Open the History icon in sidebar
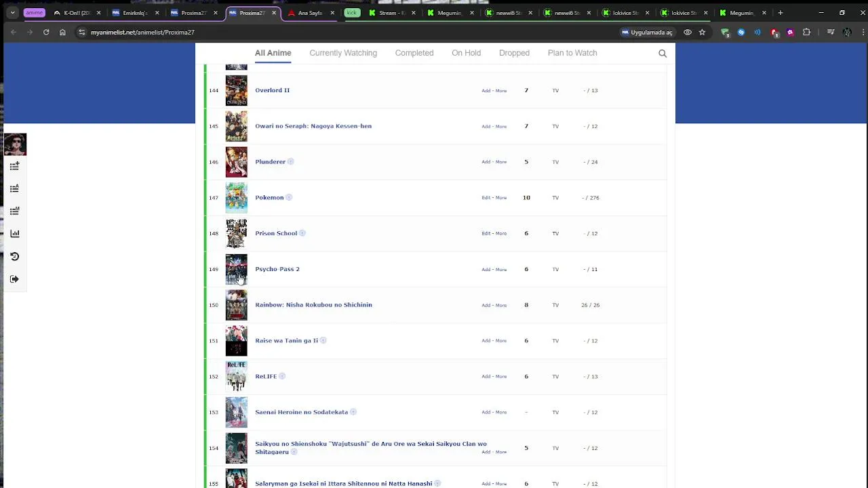 [x=14, y=256]
